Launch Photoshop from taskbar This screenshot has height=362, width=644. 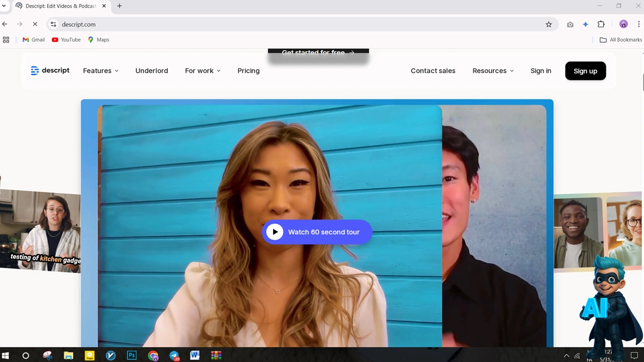tap(131, 355)
